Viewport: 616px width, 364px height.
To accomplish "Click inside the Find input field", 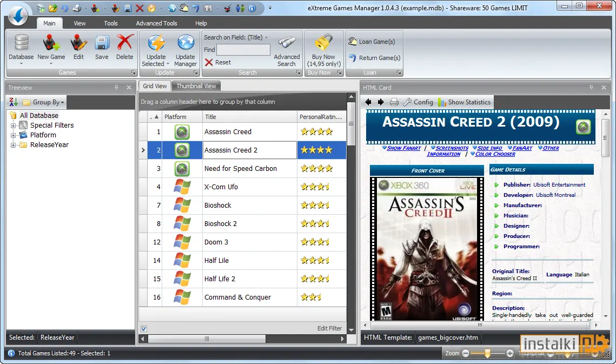I will (x=243, y=50).
